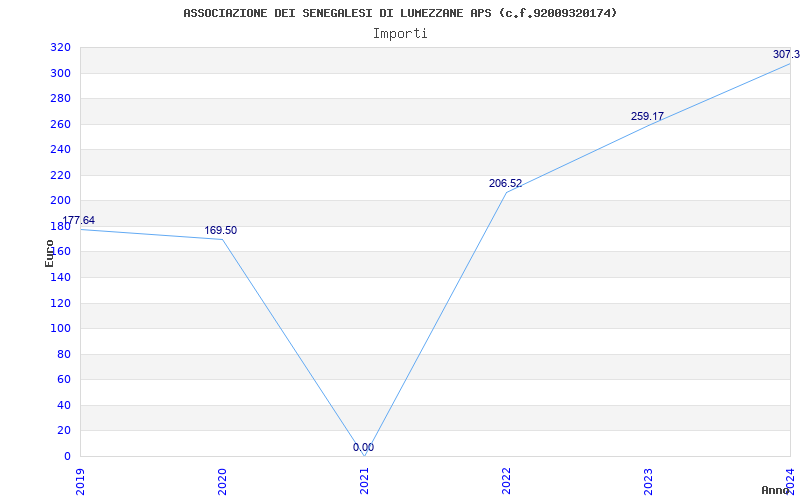The image size is (800, 500).
Task: Click the y-axis value 320
Action: click(60, 47)
